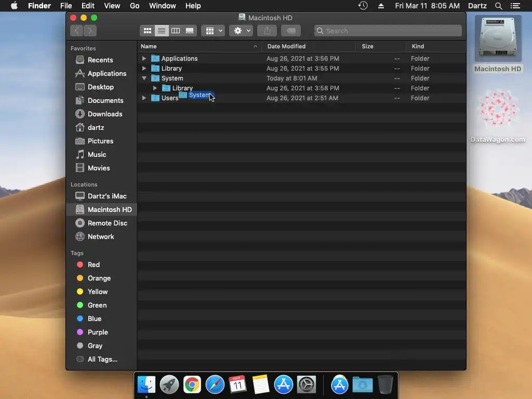Filter by the Orange tag
The width and height of the screenshot is (532, 399).
pyautogui.click(x=101, y=278)
